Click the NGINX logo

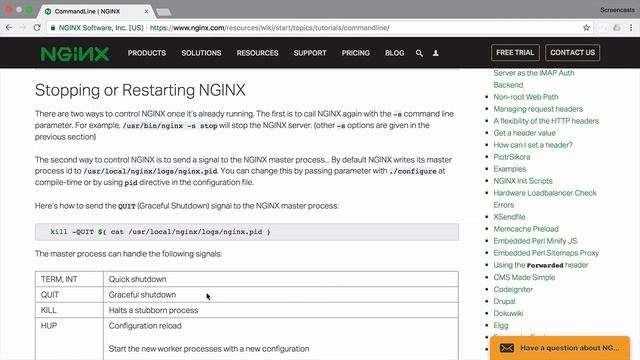click(75, 53)
